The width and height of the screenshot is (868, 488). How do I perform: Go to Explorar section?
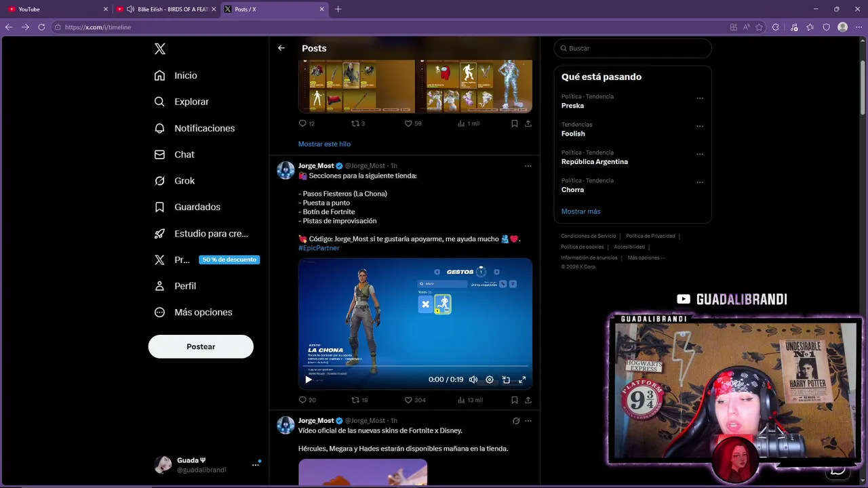pos(181,102)
